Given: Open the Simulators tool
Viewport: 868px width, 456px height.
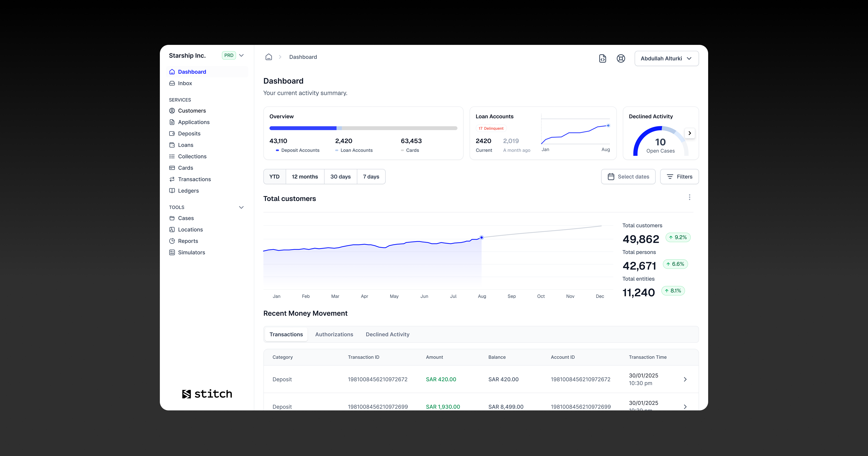Looking at the screenshot, I should pyautogui.click(x=191, y=252).
